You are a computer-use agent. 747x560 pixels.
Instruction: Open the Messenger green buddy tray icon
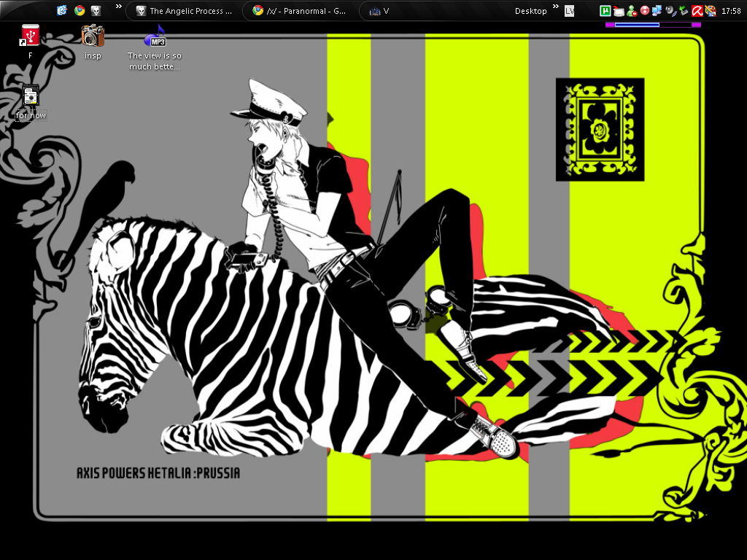632,10
